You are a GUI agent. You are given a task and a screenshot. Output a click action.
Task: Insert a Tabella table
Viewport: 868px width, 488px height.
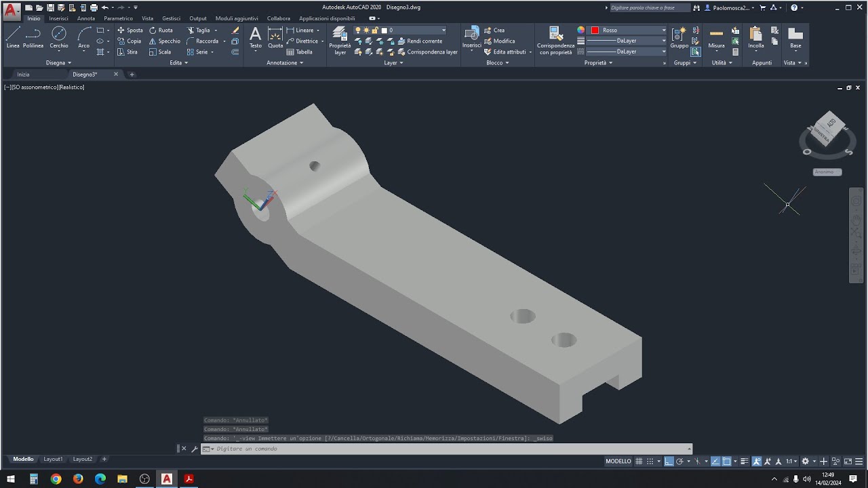tap(300, 52)
